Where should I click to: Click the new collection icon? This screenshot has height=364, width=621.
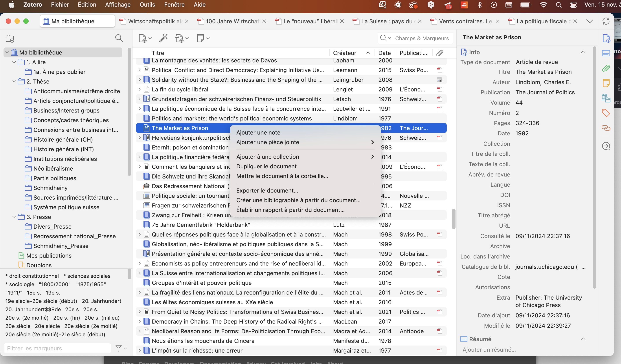(10, 38)
